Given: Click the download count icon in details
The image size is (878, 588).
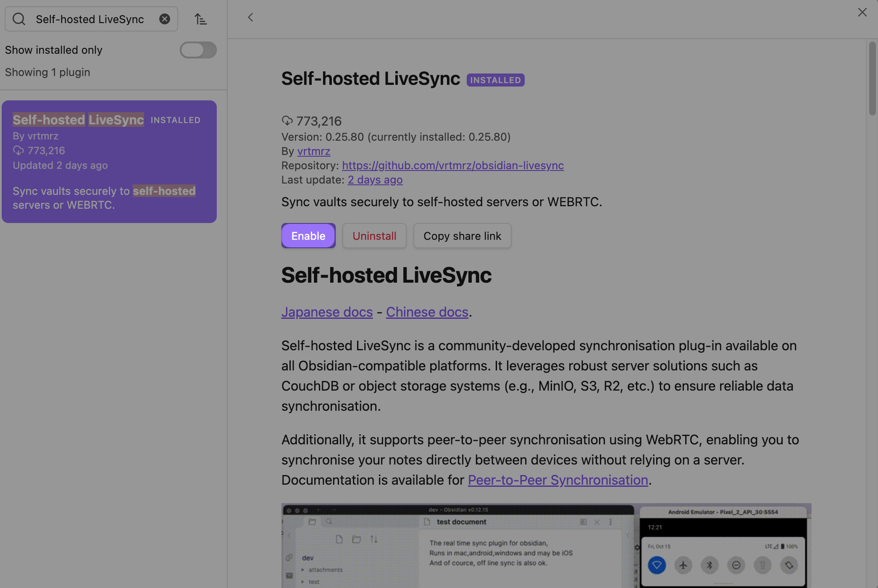Looking at the screenshot, I should pyautogui.click(x=287, y=121).
